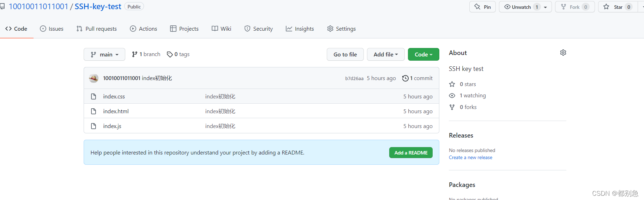Screen dimensions: 644x200
Task: Click the star icon in About
Action: pyautogui.click(x=452, y=84)
